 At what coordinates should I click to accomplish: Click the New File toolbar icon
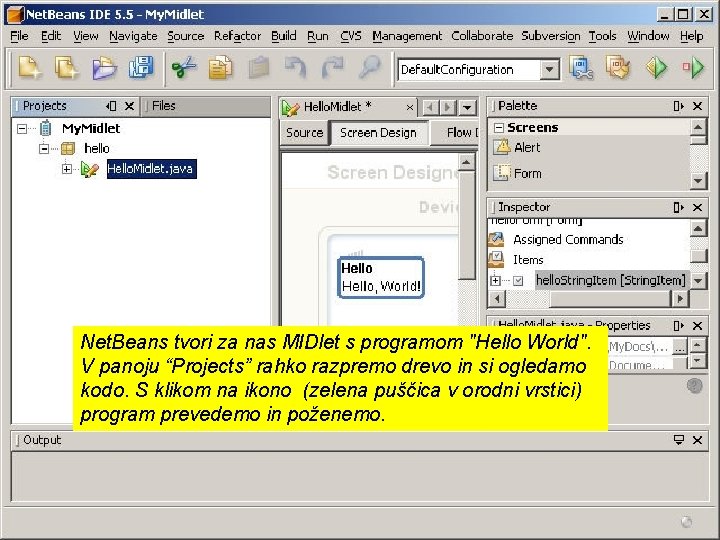[29, 68]
